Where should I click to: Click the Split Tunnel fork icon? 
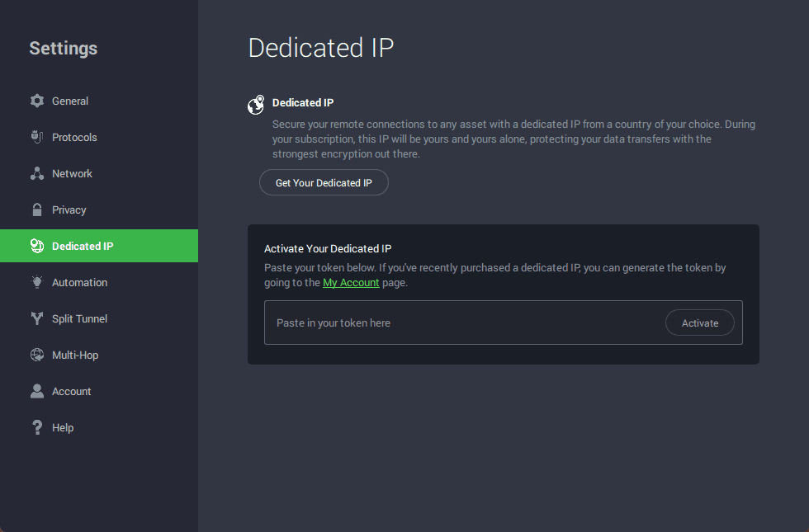tap(36, 318)
